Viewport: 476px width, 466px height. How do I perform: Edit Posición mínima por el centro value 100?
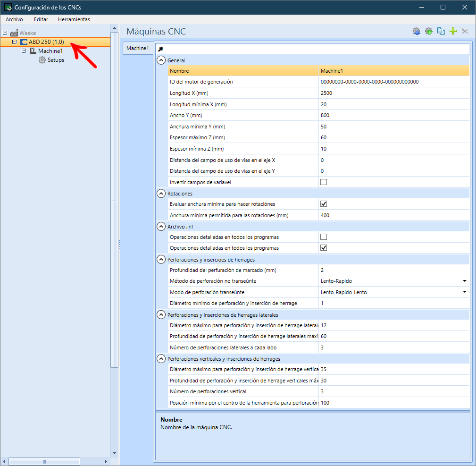pyautogui.click(x=394, y=403)
